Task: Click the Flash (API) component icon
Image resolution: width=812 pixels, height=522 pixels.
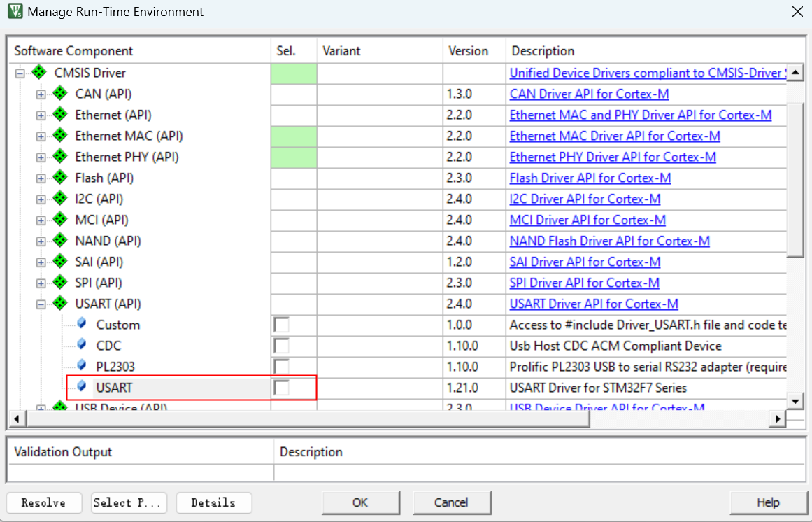Action: coord(60,178)
